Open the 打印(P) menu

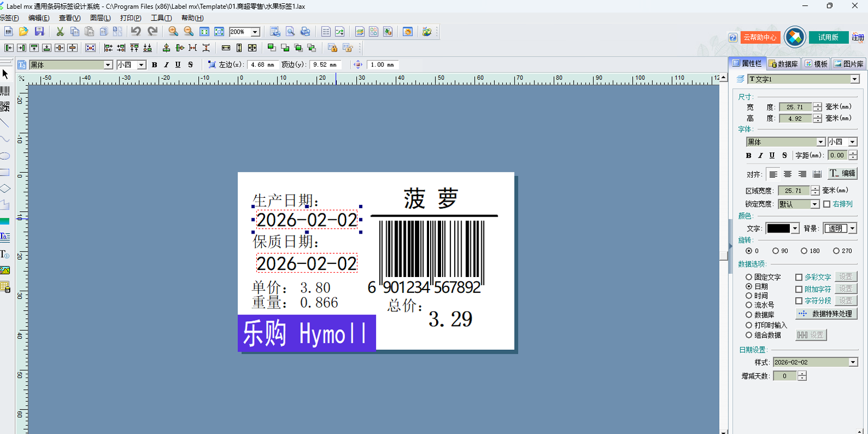pyautogui.click(x=130, y=18)
